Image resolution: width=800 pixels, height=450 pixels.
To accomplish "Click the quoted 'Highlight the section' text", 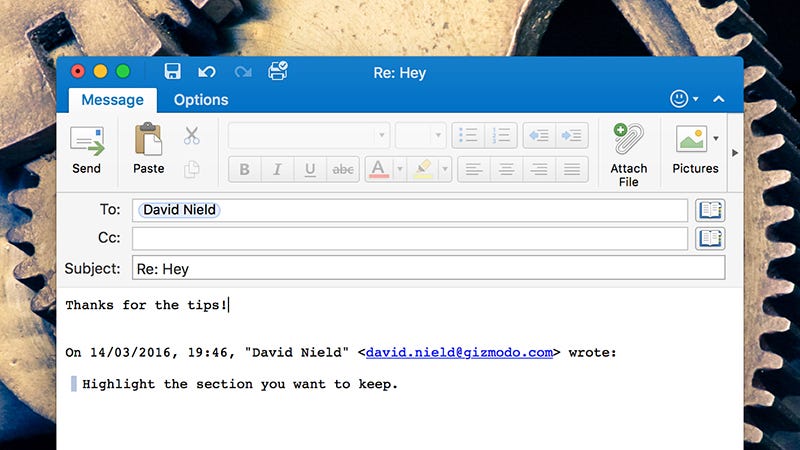I will pyautogui.click(x=240, y=384).
